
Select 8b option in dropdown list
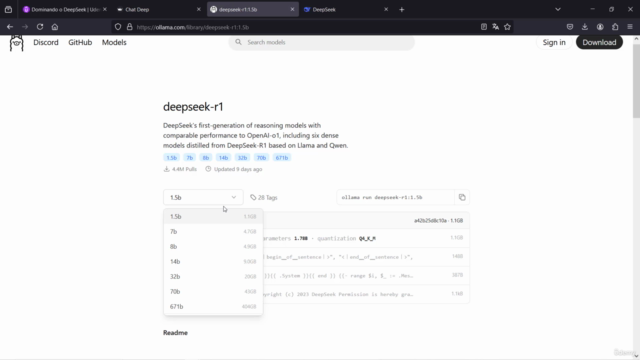point(213,247)
